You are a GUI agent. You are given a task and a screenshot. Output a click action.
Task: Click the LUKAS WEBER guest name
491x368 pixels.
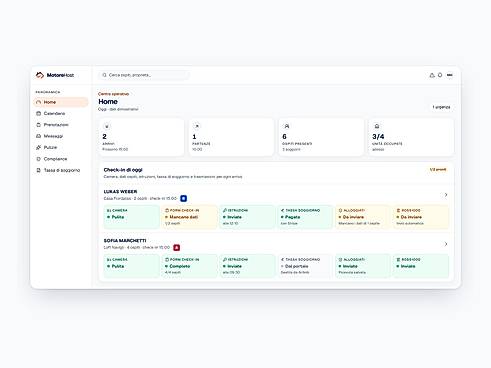(x=120, y=192)
